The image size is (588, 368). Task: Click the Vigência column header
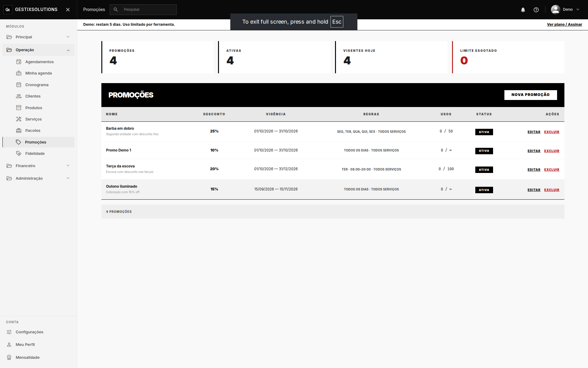click(x=276, y=114)
